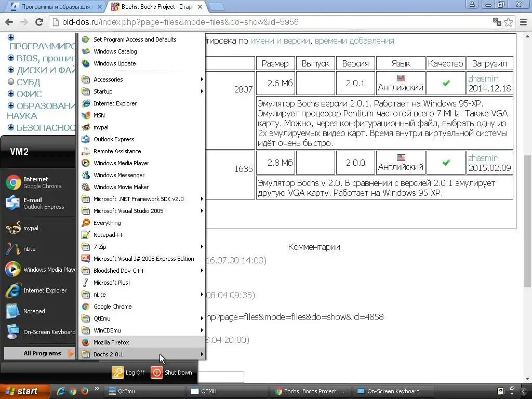
Task: Open Windows Update menu entry
Action: (142, 63)
